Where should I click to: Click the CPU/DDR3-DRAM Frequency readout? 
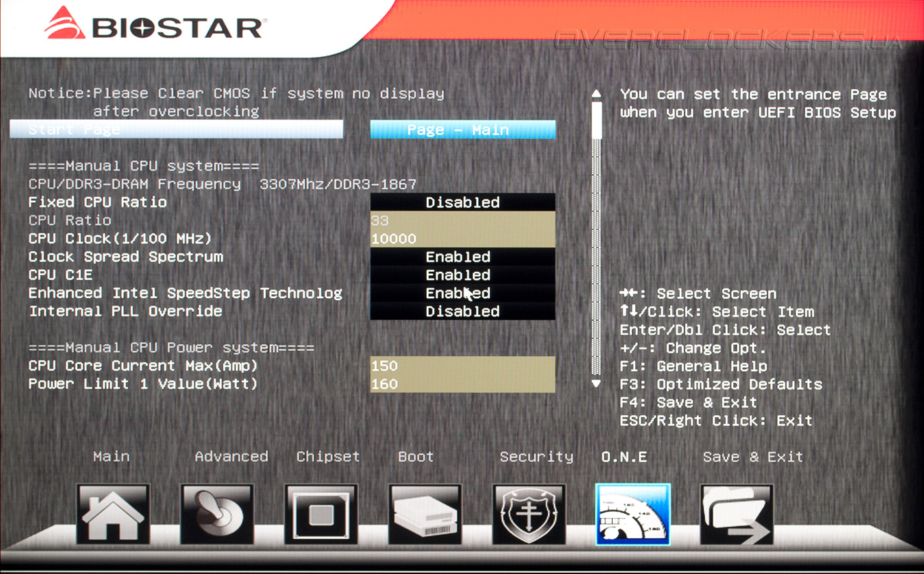pos(223,184)
